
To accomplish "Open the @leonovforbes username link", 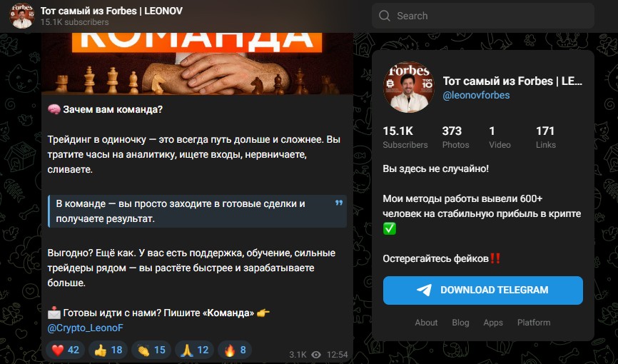I will 476,95.
